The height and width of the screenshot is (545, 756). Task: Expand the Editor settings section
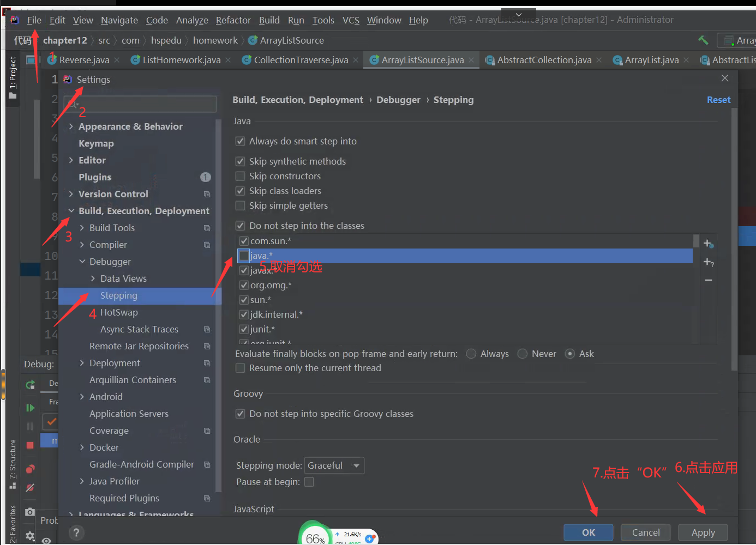(71, 160)
